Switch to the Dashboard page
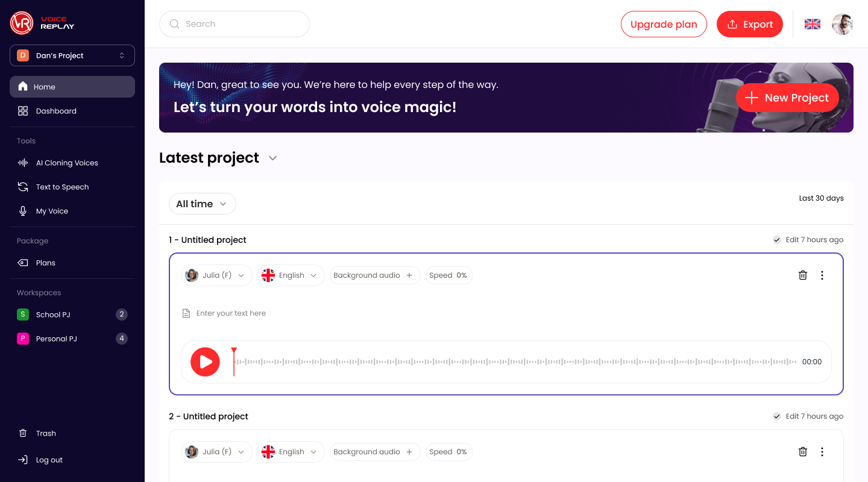Screen dimensions: 868x482 click(x=57, y=111)
